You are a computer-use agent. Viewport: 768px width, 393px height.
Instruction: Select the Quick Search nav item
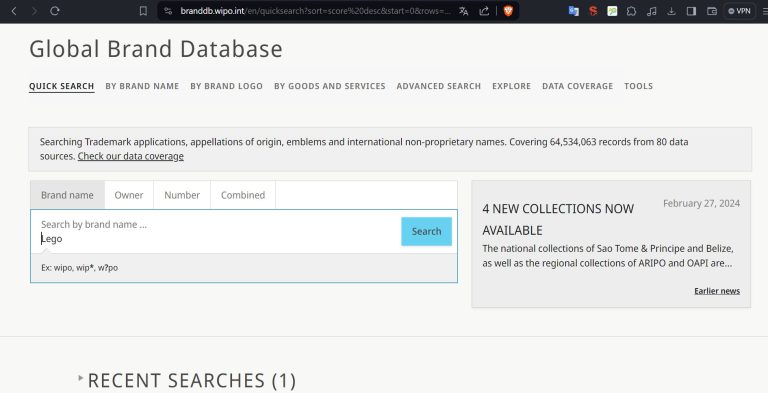coord(61,86)
